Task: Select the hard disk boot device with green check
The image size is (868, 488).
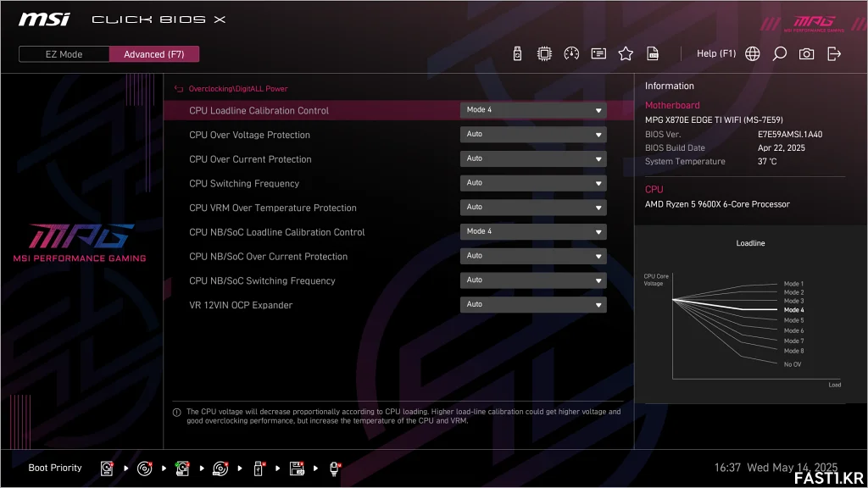Action: click(182, 468)
